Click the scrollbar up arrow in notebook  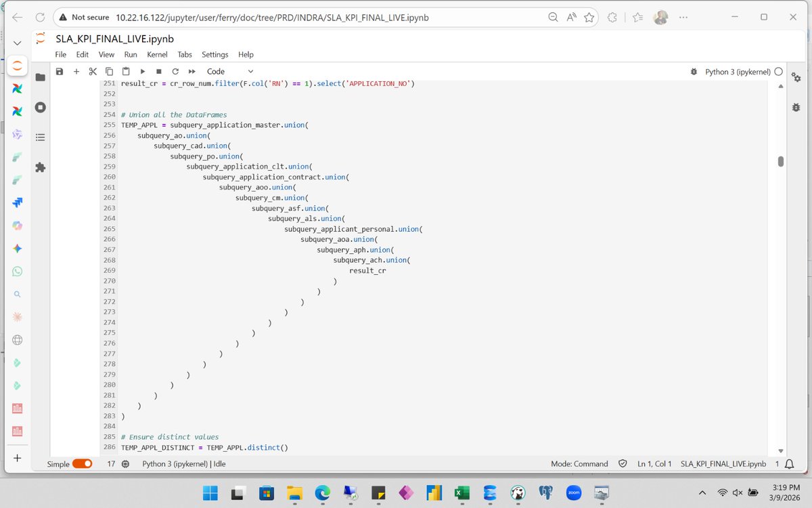780,86
